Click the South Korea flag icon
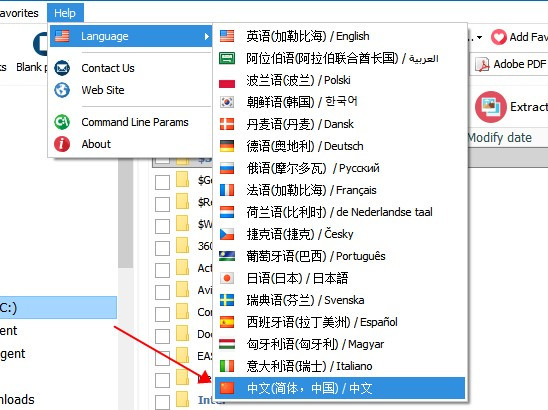The height and width of the screenshot is (410, 548). 227,102
